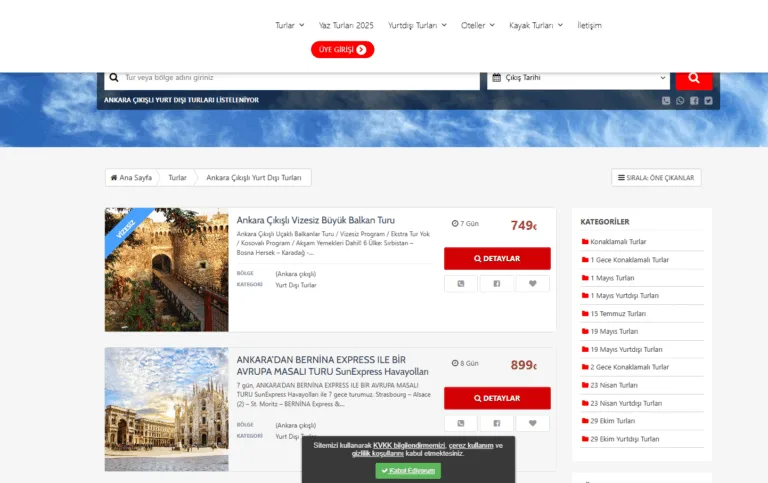Click the phone icon in the search bar
The image size is (768, 483).
(666, 101)
